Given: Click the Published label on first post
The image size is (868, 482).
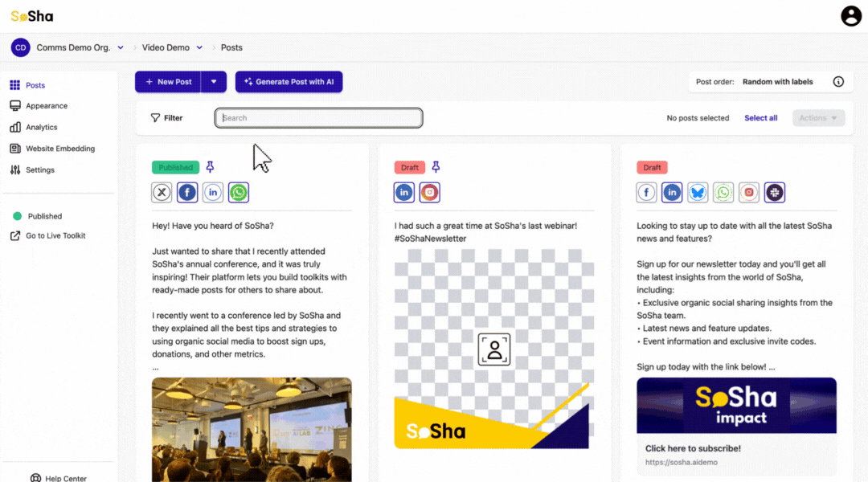Looking at the screenshot, I should (175, 167).
